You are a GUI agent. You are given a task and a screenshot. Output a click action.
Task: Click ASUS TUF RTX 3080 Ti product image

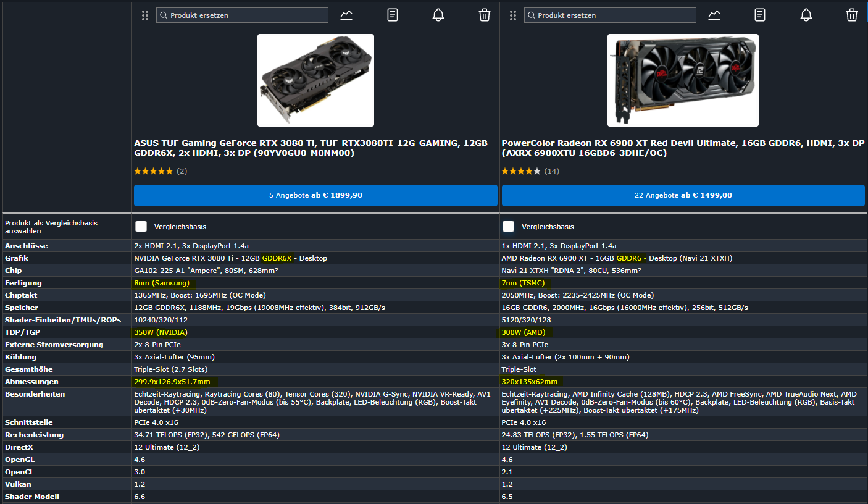point(315,80)
